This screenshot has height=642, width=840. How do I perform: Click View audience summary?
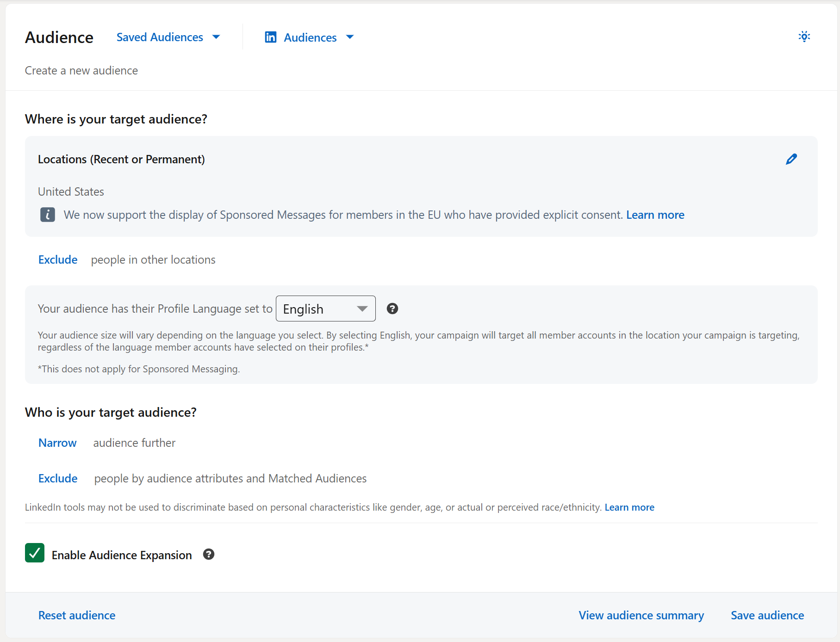pos(641,615)
